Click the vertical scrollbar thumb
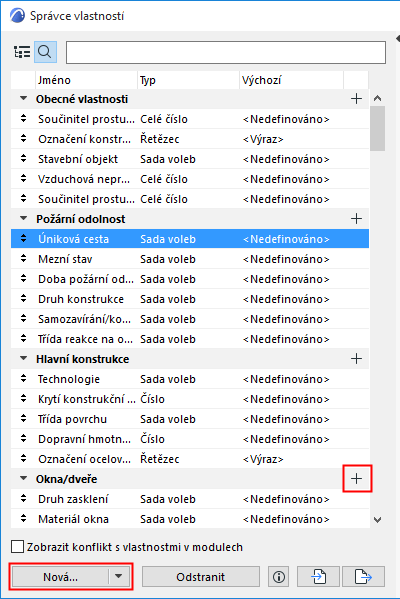Screen dimensions: 400x599 coord(377,129)
